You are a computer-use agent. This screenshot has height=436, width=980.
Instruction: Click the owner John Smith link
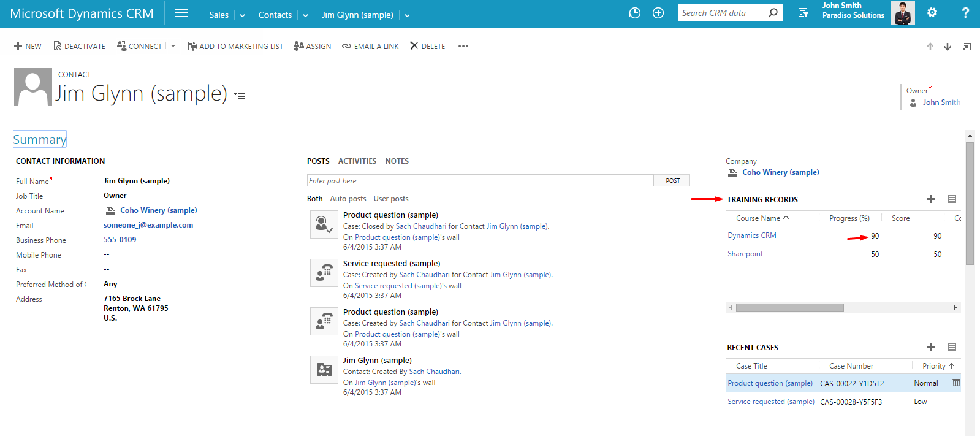pyautogui.click(x=941, y=102)
